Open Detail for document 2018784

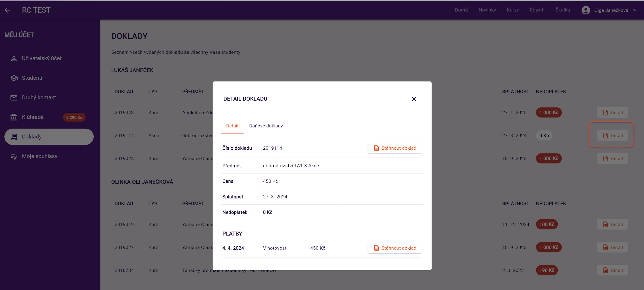(612, 270)
